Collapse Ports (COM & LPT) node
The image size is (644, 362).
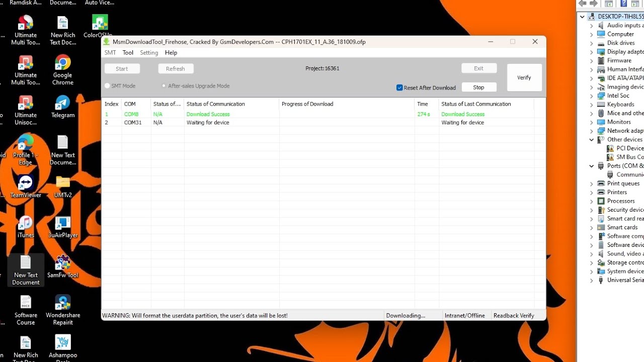(592, 166)
